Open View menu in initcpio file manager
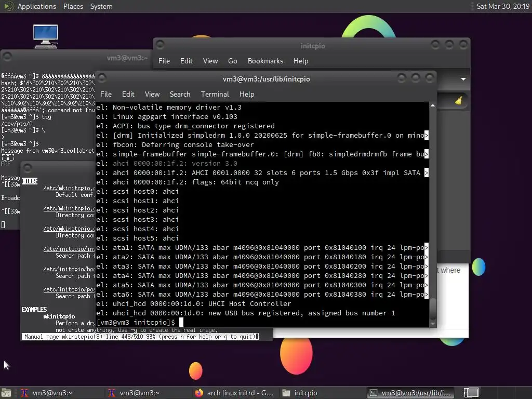 tap(210, 61)
